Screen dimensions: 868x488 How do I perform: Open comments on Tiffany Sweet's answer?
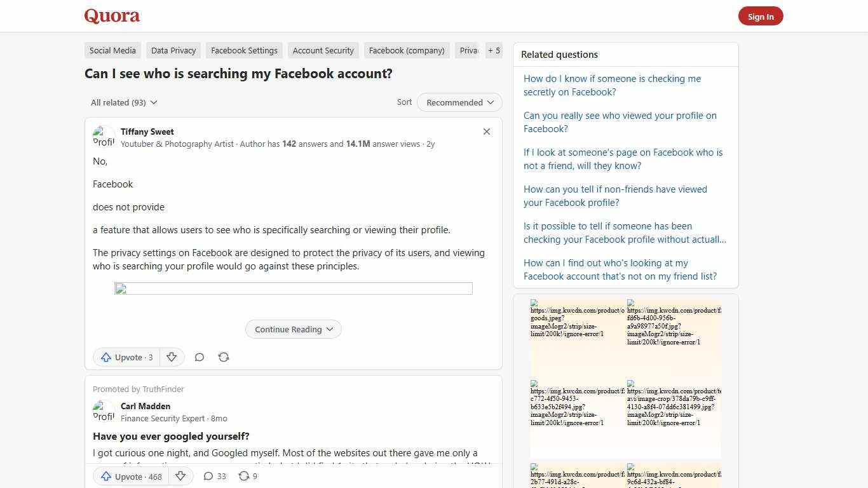pos(199,357)
